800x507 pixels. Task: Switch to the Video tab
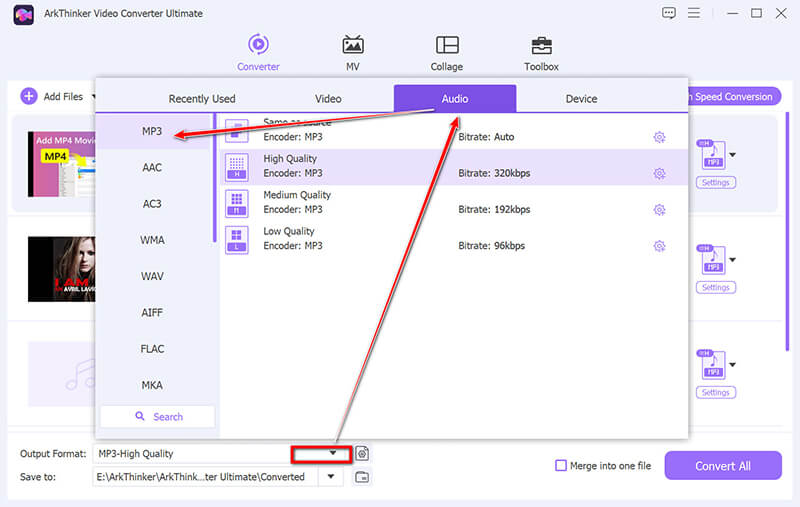tap(328, 98)
